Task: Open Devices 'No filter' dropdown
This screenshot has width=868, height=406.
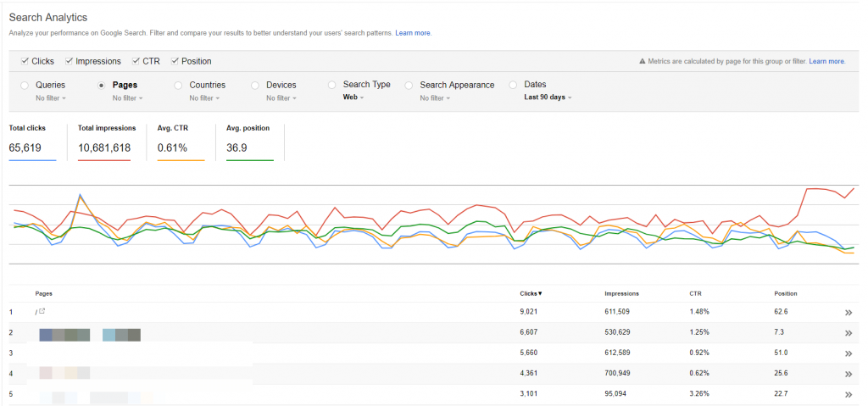Action: coord(281,98)
